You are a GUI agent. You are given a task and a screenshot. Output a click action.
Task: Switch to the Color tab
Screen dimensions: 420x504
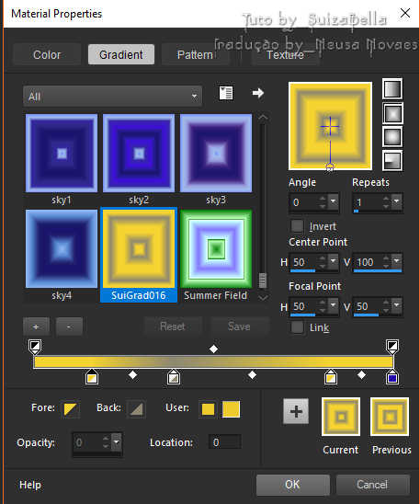click(x=47, y=54)
